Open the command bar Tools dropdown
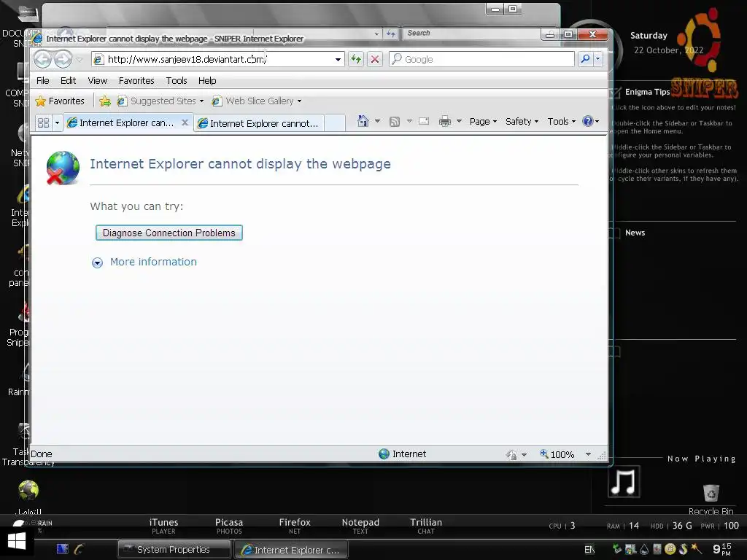 (x=561, y=122)
